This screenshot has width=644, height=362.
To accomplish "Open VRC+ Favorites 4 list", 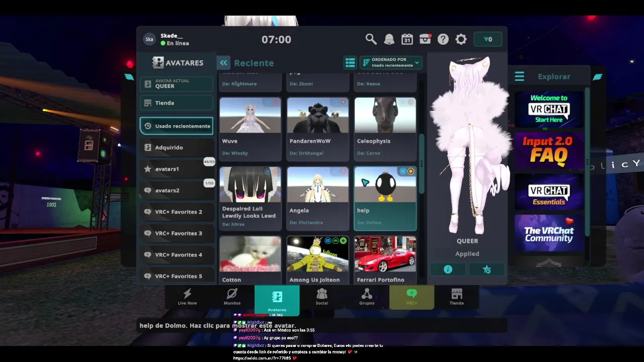I will pyautogui.click(x=177, y=255).
